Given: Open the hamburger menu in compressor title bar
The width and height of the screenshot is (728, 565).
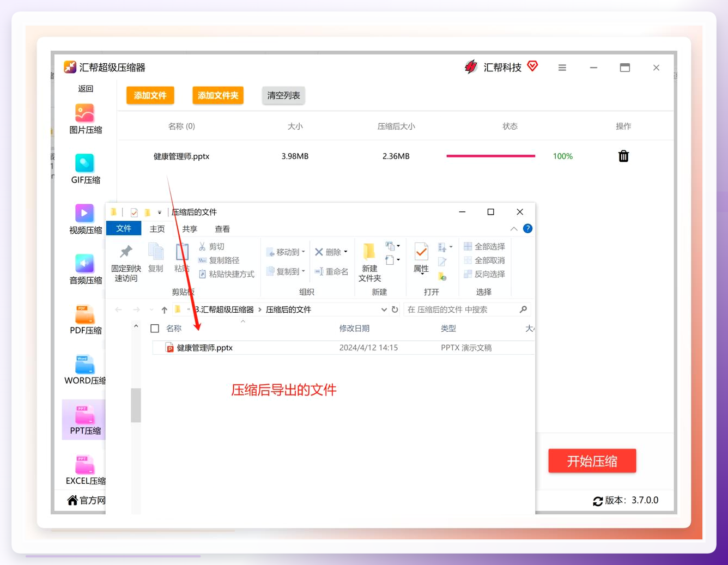Looking at the screenshot, I should coord(562,68).
